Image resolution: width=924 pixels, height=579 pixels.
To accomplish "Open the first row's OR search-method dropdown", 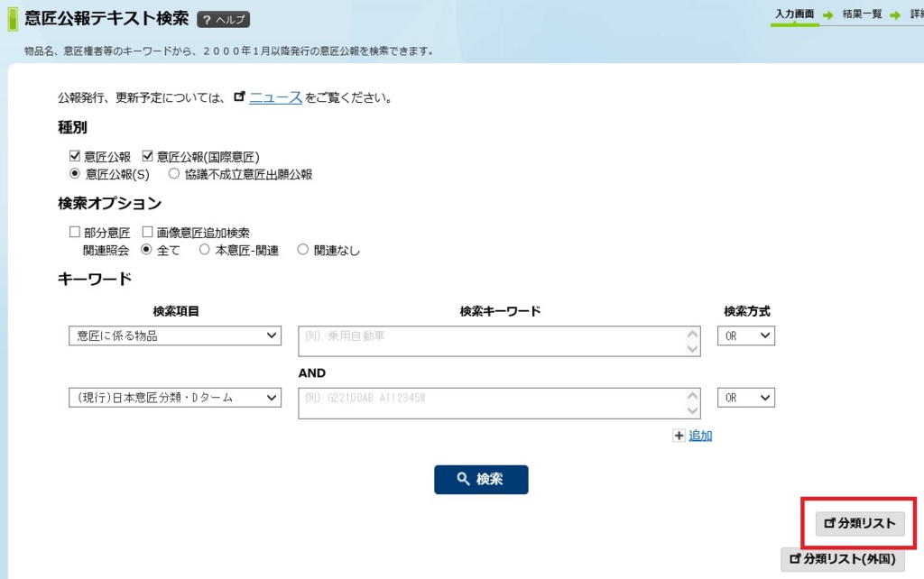I will (746, 335).
